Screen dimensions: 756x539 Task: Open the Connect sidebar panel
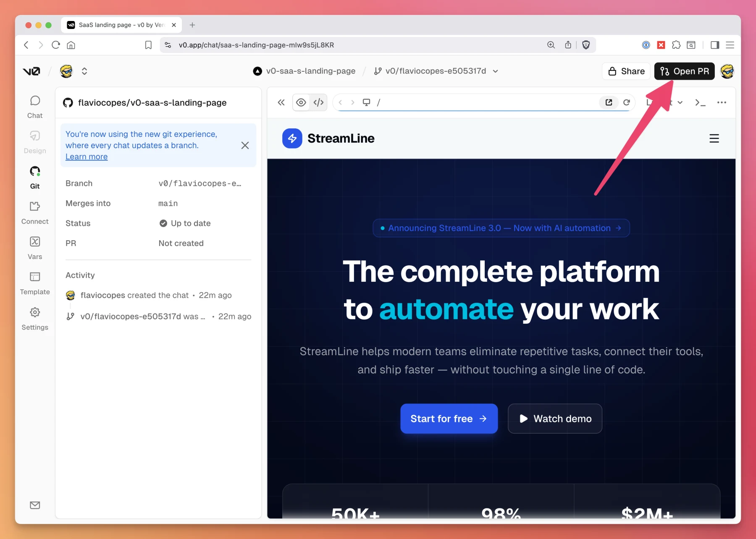(35, 212)
